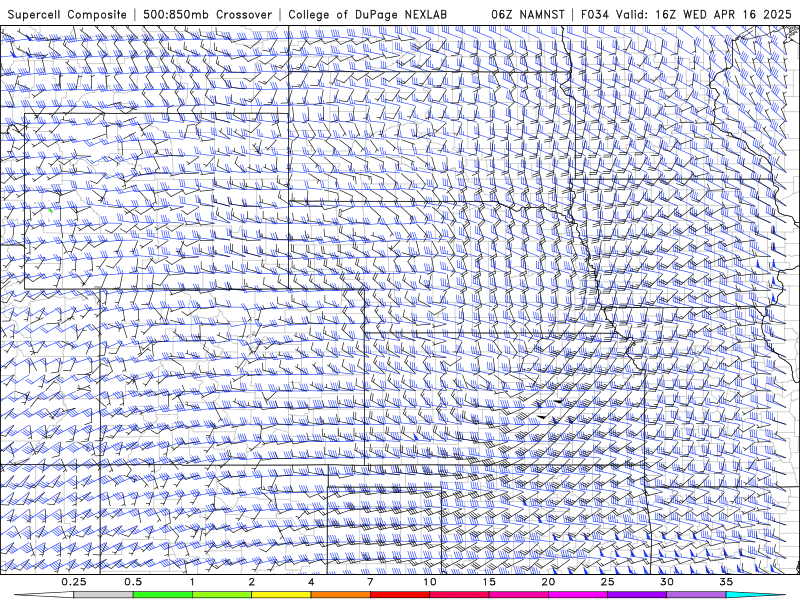800x600 pixels.
Task: Click the '20' legend value
Action: pos(548,582)
